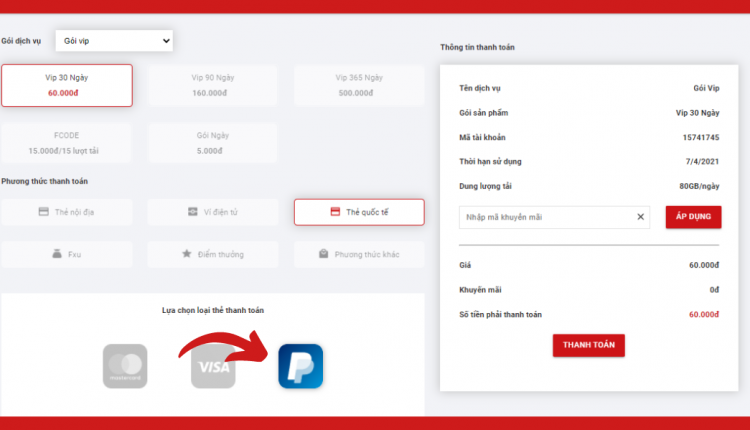
Task: Select Ví điện tử payment method
Action: click(213, 212)
